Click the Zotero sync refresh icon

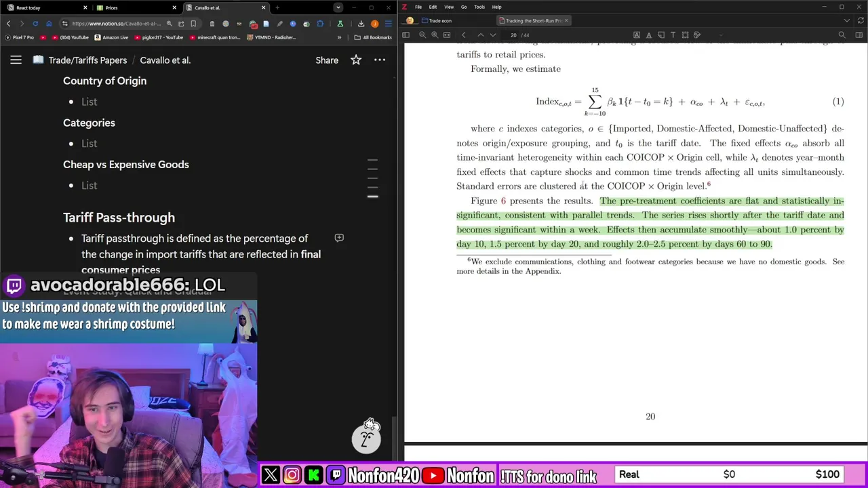(859, 20)
